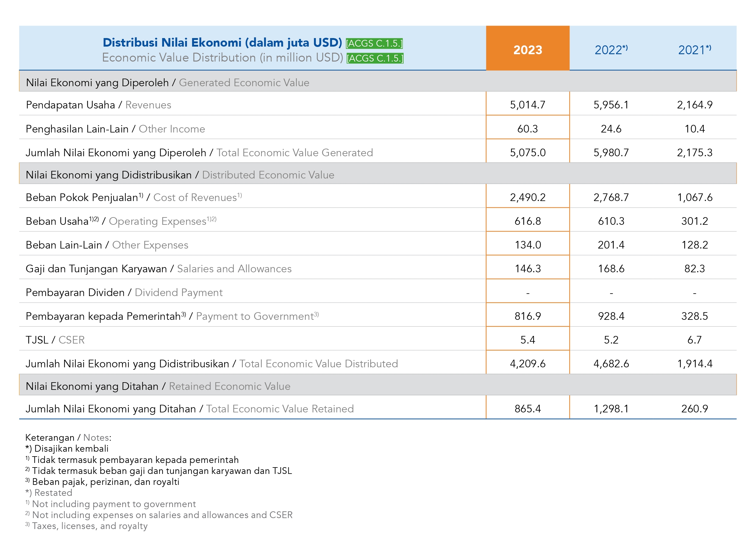Click the orange 2023 column header
The height and width of the screenshot is (547, 756).
click(528, 48)
